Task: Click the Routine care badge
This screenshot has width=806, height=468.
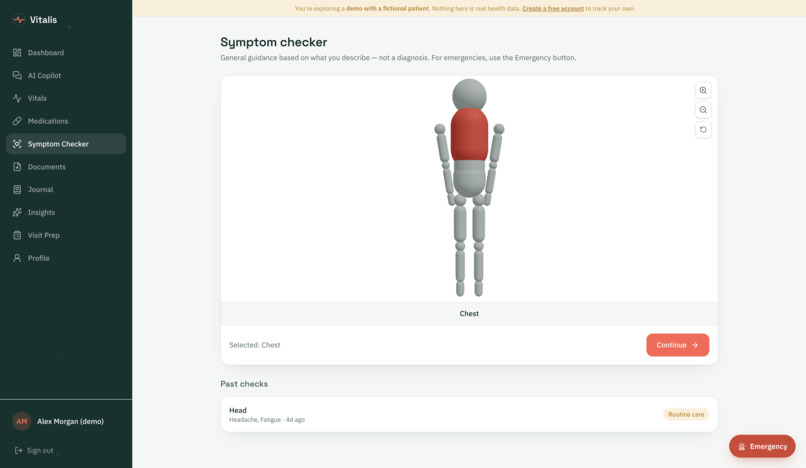Action: [x=686, y=415]
